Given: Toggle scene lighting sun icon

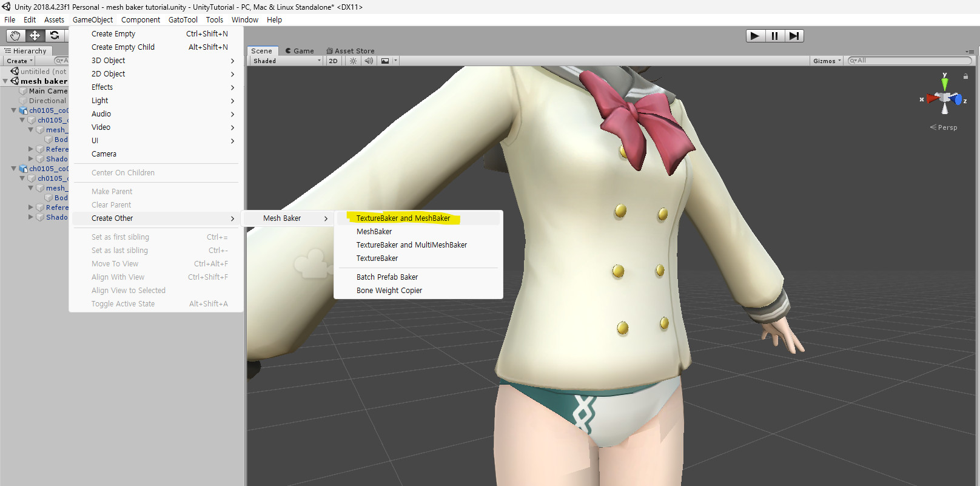Looking at the screenshot, I should [353, 61].
